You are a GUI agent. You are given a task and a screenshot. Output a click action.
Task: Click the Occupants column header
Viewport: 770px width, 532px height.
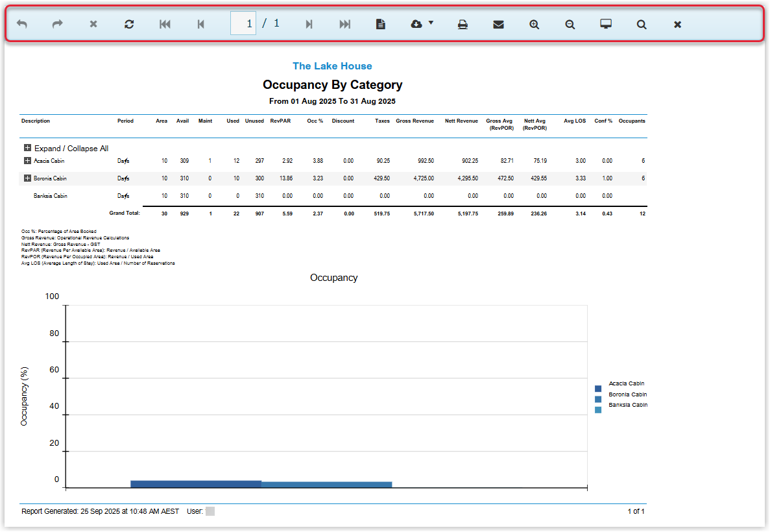632,121
